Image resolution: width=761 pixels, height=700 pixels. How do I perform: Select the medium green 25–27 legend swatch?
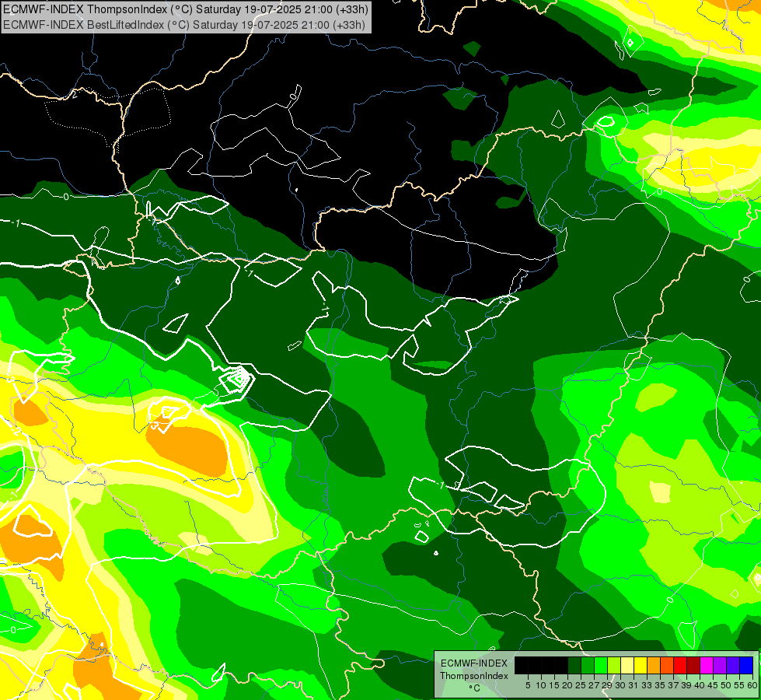(588, 665)
